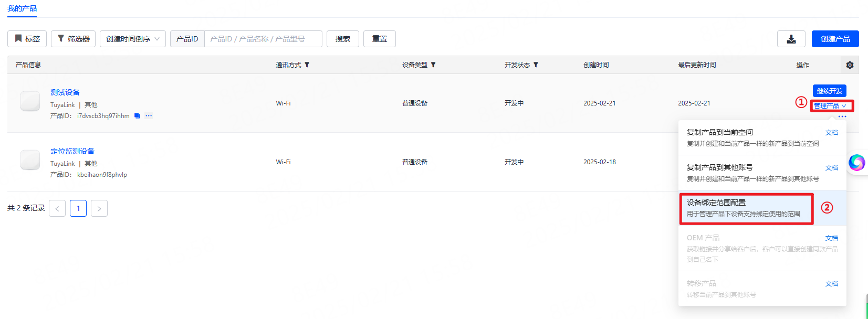Click product ID text kbeihaon9f8phvlp
868x319 pixels.
[102, 175]
